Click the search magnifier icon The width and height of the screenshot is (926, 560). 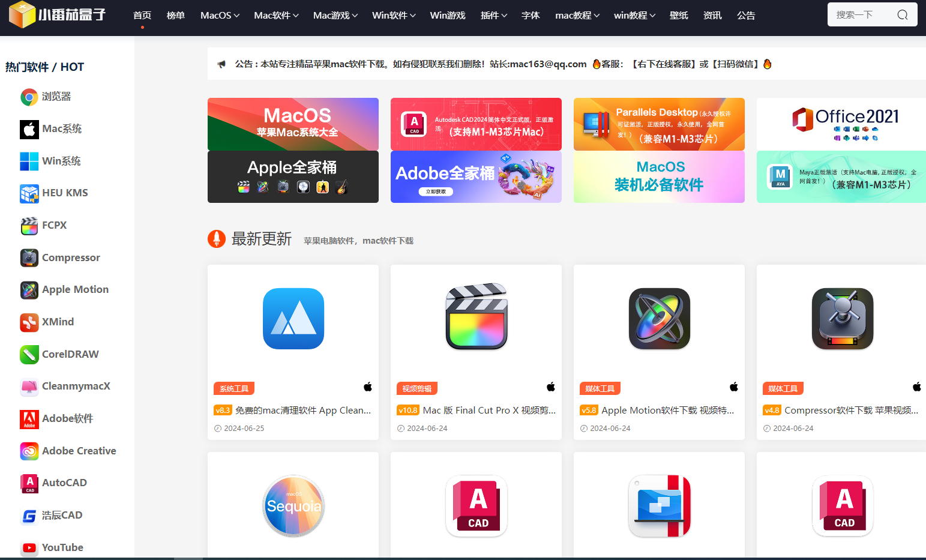coord(902,15)
